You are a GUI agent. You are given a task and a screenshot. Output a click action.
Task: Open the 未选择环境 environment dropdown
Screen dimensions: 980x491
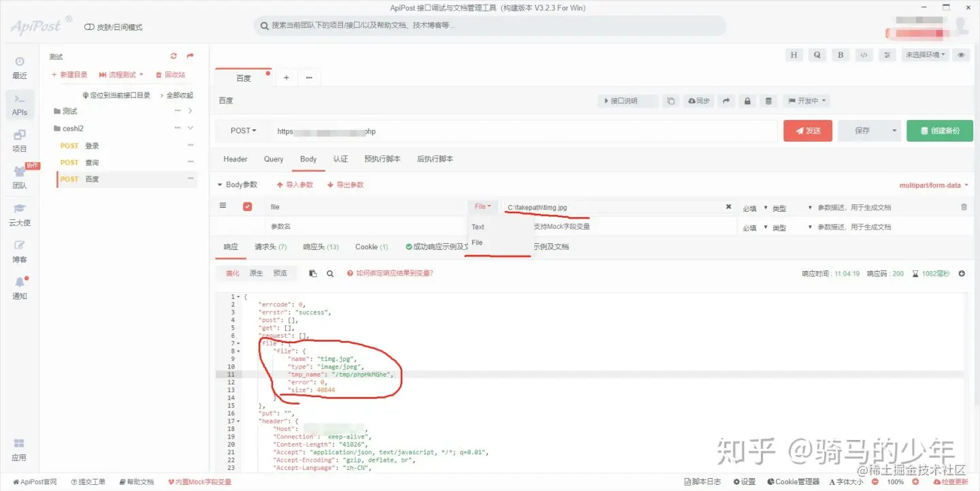[x=926, y=55]
